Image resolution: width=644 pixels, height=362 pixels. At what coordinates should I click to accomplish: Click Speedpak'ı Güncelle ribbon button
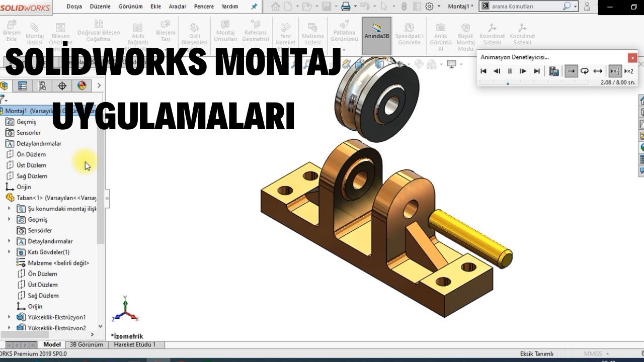pos(409,34)
